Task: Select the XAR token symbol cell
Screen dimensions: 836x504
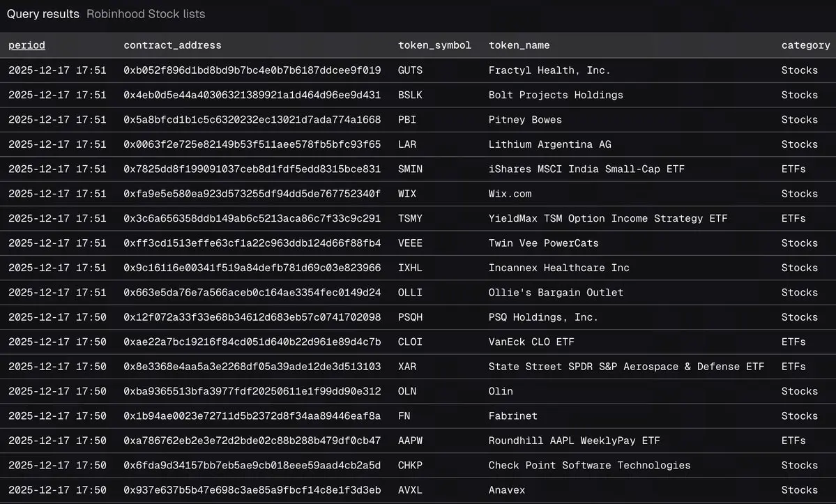Action: (x=406, y=367)
